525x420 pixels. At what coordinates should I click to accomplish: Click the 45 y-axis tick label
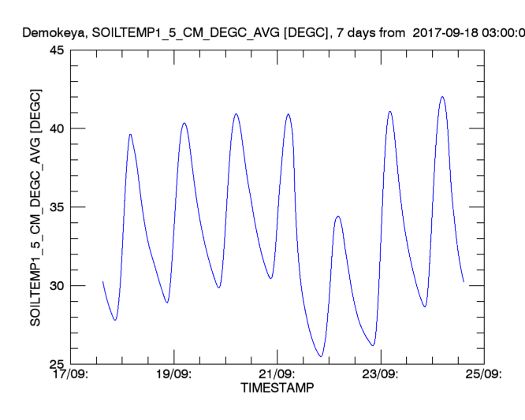pyautogui.click(x=57, y=50)
